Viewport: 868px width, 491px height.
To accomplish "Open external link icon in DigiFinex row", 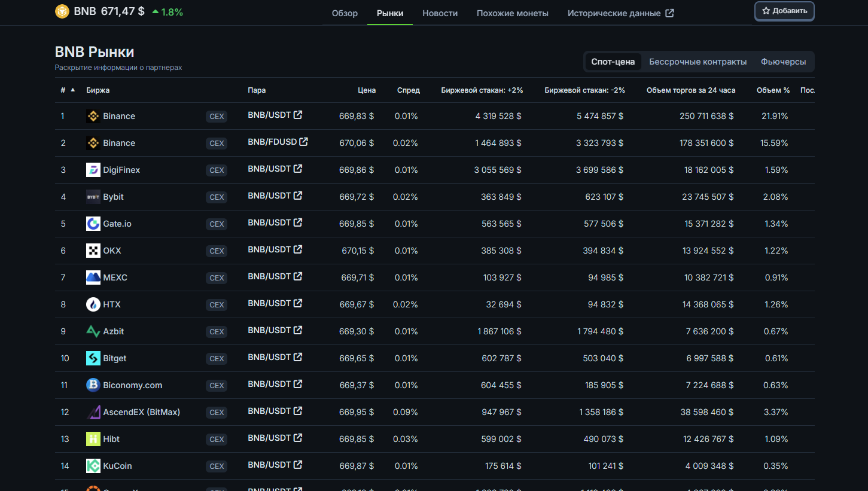I will click(x=298, y=169).
